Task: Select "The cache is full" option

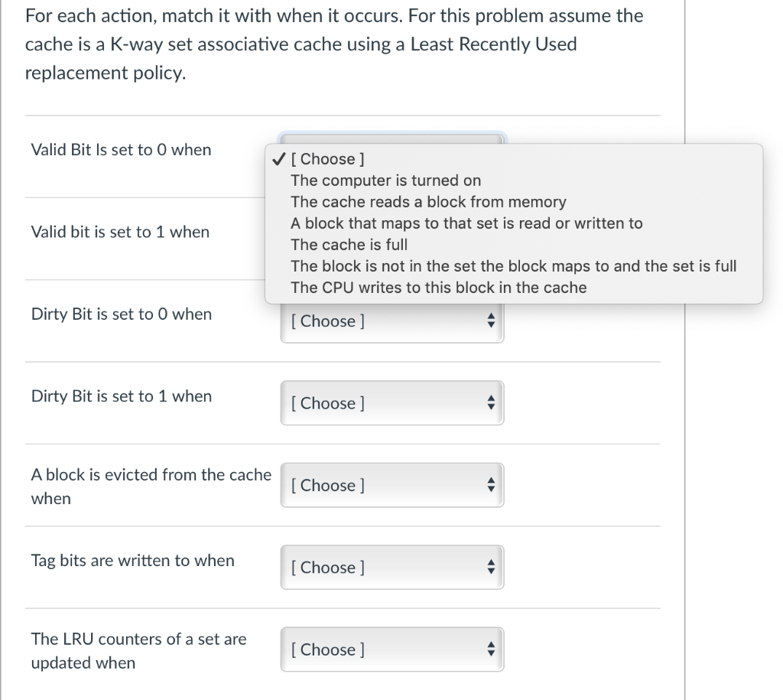Action: tap(349, 245)
